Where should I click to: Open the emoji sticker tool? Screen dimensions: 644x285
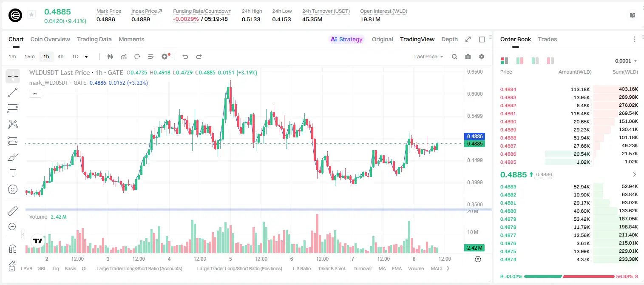pos(13,189)
